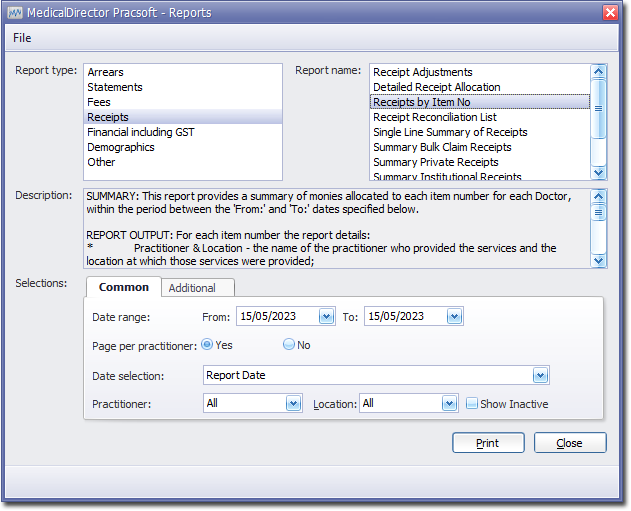The height and width of the screenshot is (511, 631).
Task: Open the File menu
Action: point(22,38)
